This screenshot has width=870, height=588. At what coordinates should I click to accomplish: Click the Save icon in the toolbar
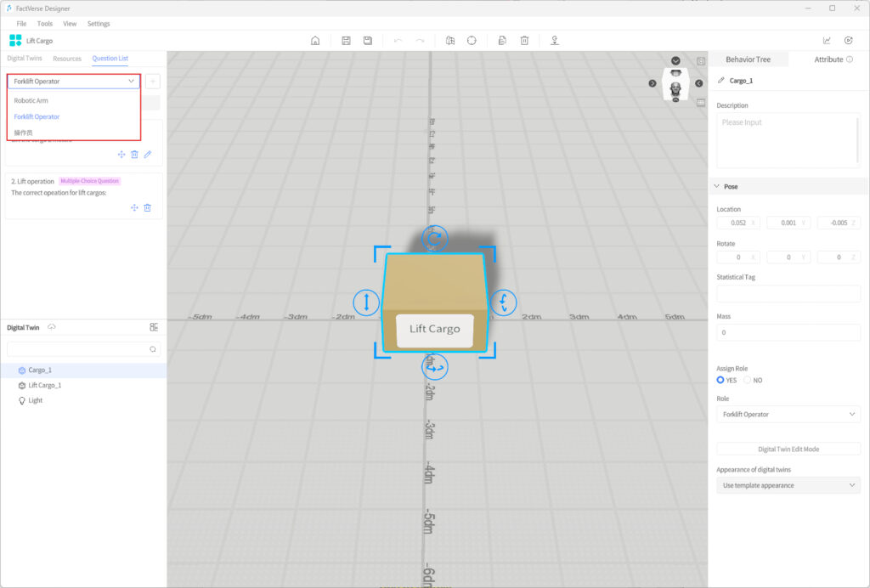pyautogui.click(x=347, y=41)
